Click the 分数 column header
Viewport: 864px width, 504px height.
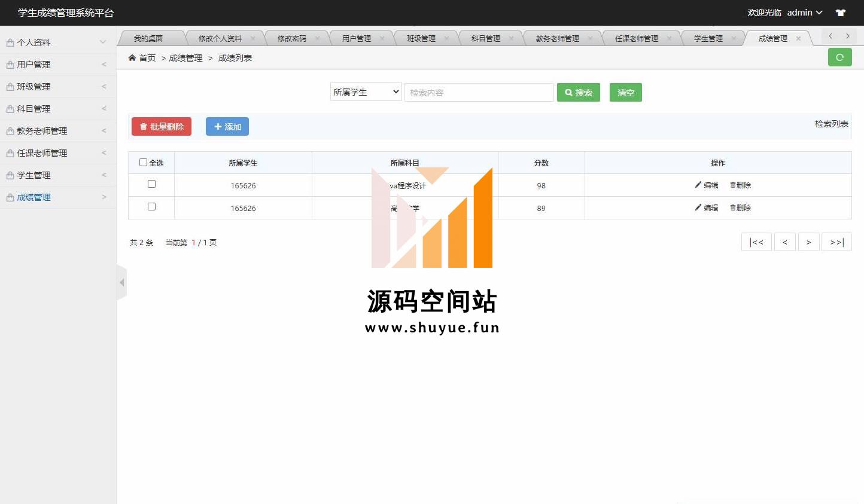pyautogui.click(x=541, y=163)
